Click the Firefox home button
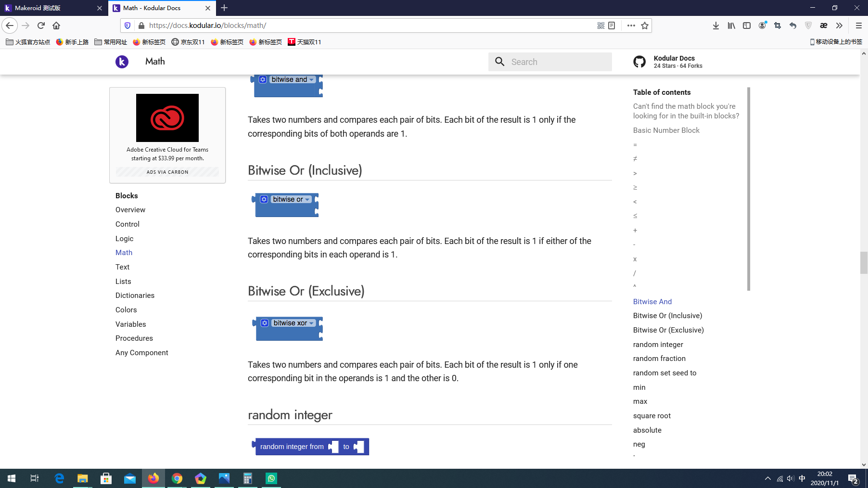Image resolution: width=868 pixels, height=488 pixels. coord(56,26)
